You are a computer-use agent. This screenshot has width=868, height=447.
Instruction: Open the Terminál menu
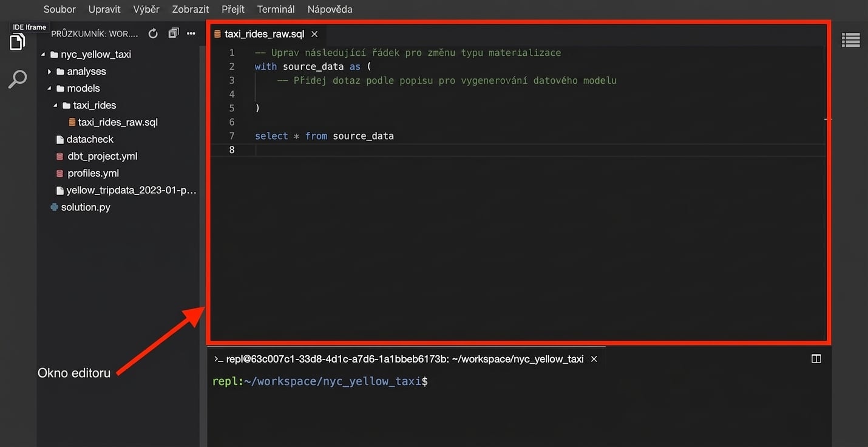click(276, 9)
